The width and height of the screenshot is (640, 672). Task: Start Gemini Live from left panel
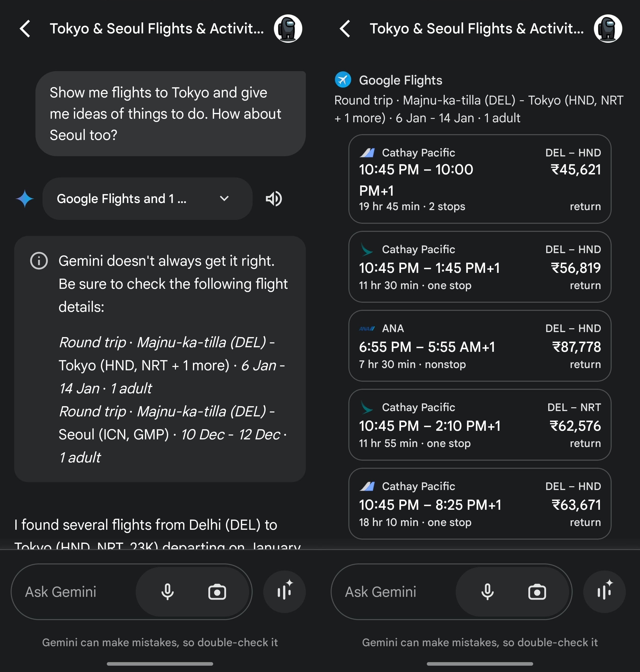284,592
